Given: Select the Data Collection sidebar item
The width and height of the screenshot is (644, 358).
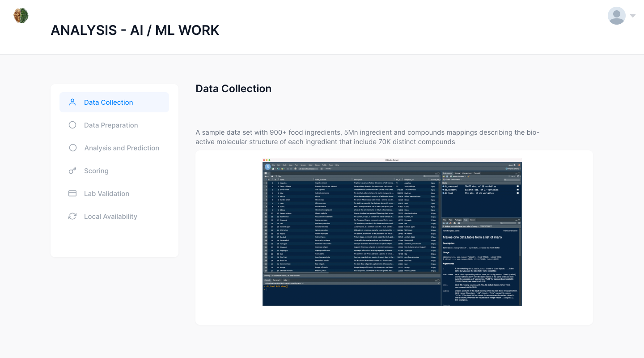Looking at the screenshot, I should point(109,102).
